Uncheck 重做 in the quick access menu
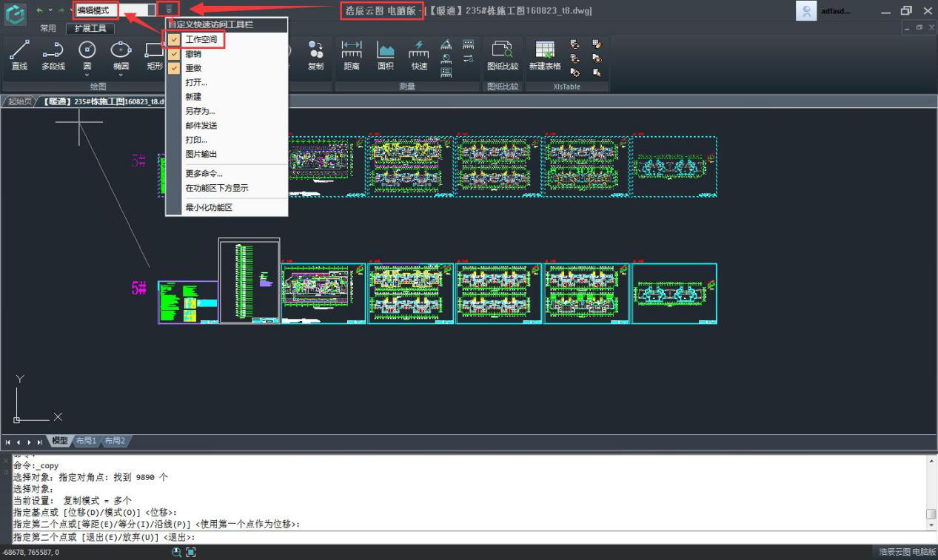This screenshot has width=938, height=560. pos(174,68)
